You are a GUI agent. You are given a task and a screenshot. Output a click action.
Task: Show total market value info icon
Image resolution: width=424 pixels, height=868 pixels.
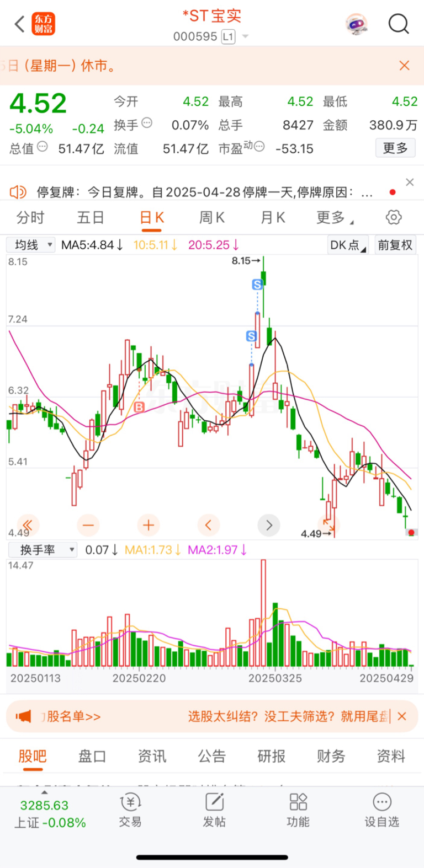coord(43,147)
